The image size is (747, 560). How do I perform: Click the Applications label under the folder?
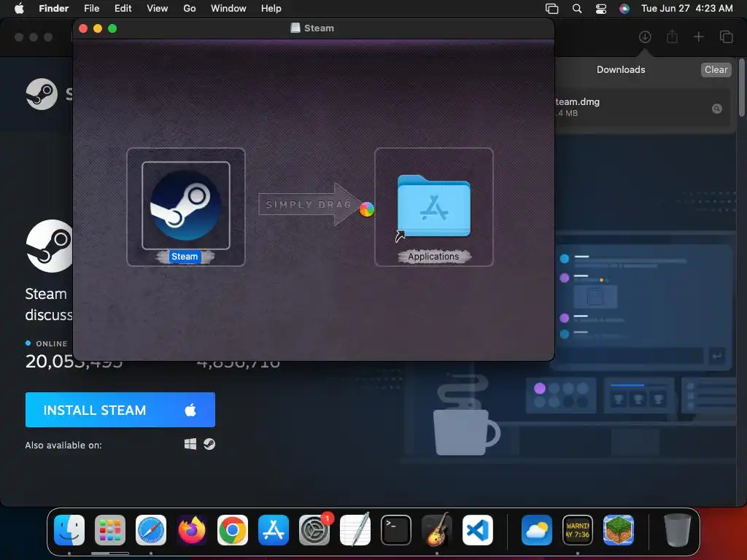(x=433, y=257)
